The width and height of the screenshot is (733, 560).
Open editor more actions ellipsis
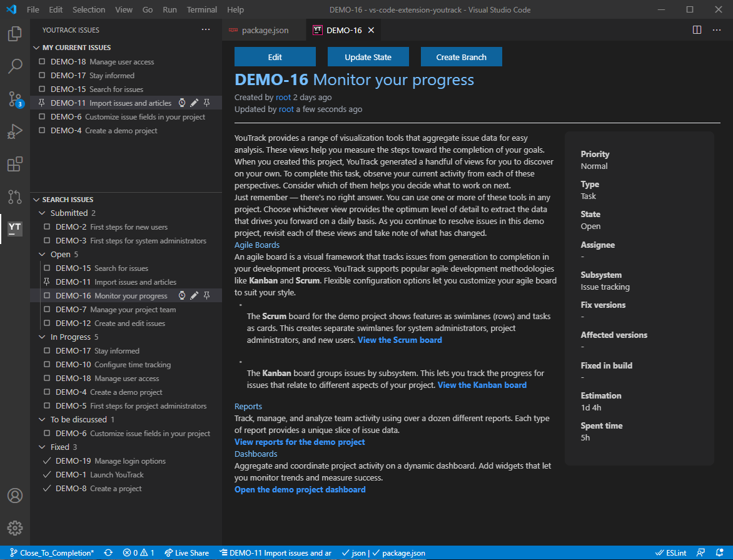(x=717, y=30)
